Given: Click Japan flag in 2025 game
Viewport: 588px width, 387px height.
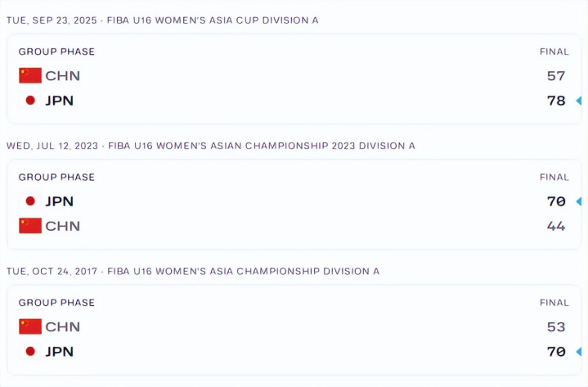Looking at the screenshot, I should coord(30,101).
